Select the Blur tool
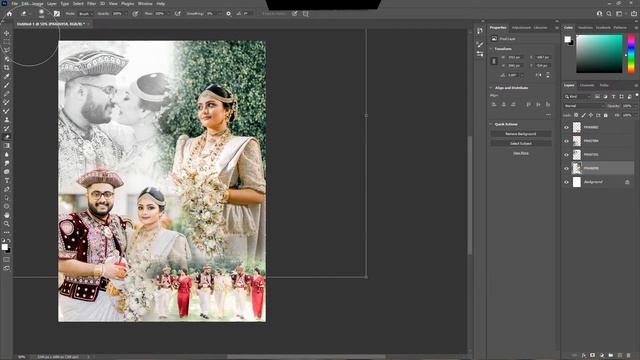640x360 pixels. point(7,154)
